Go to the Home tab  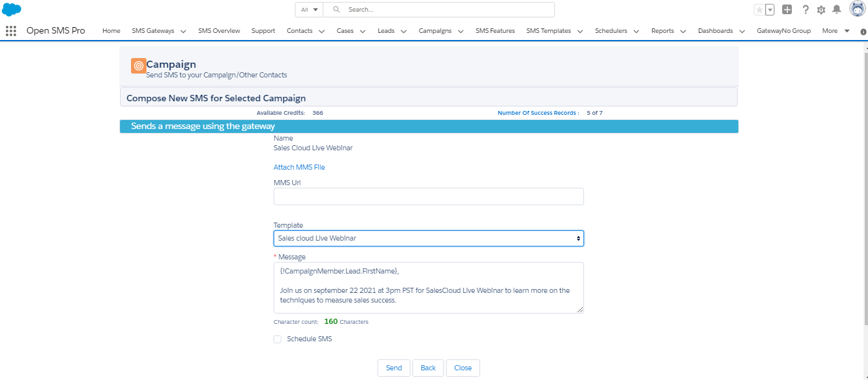point(111,30)
